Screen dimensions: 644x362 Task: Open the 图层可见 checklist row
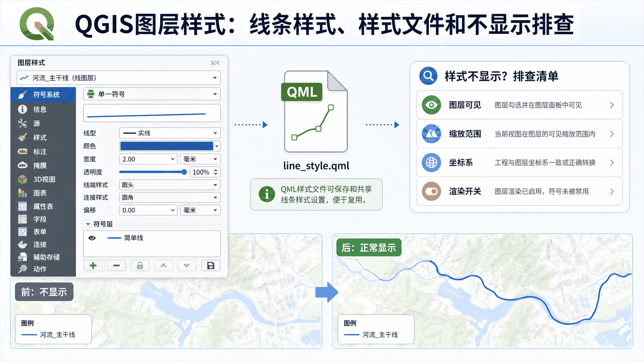[519, 105]
